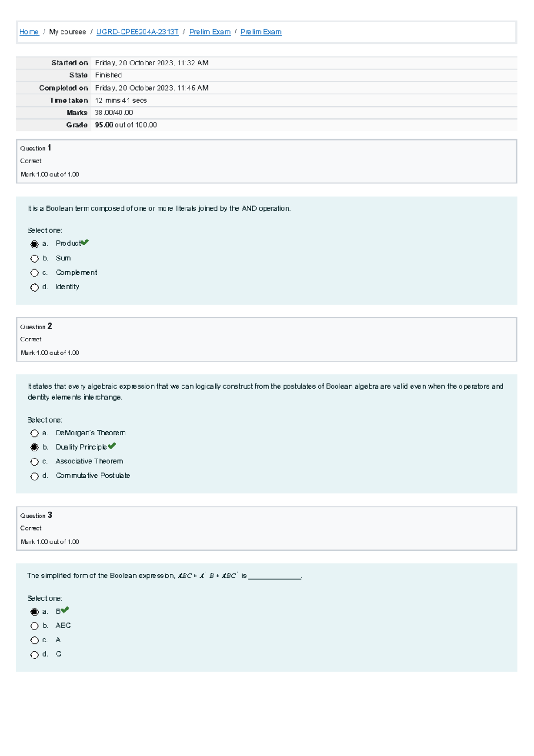
Task: Select answer B in Question 3
Action: 35,612
